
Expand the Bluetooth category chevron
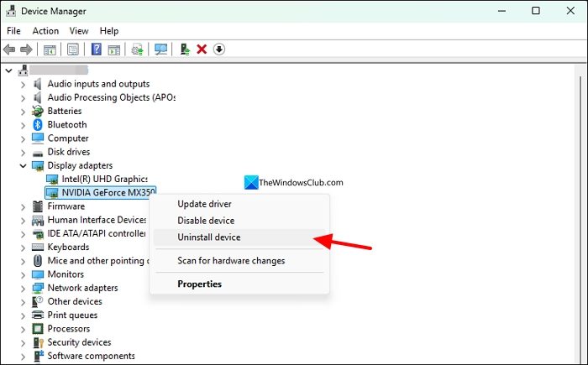pos(23,125)
